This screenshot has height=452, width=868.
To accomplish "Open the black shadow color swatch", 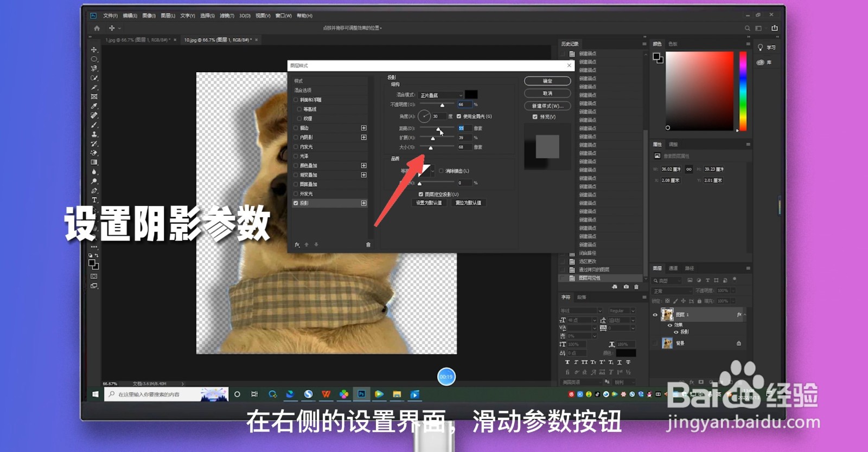I will coord(471,95).
